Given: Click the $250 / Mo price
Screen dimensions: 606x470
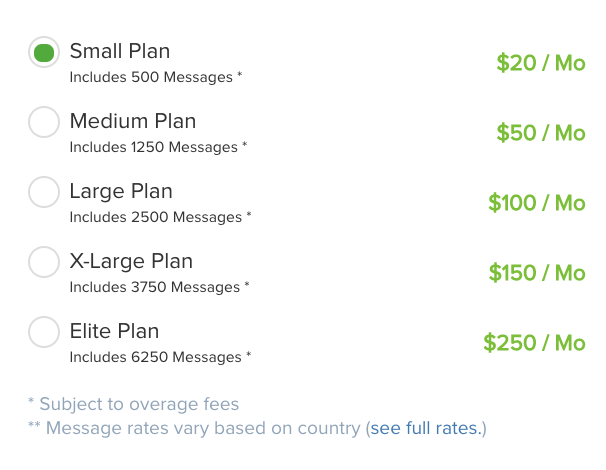Looking at the screenshot, I should [x=534, y=343].
